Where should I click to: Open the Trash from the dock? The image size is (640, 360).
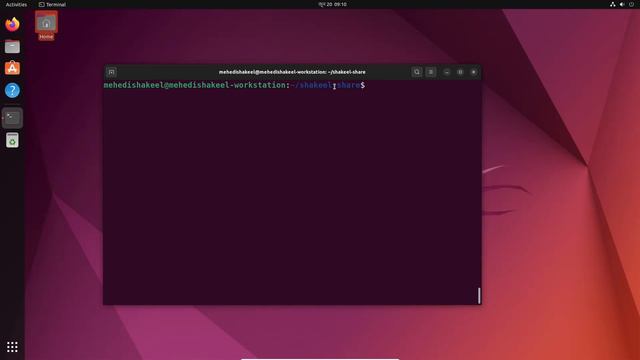[12, 140]
